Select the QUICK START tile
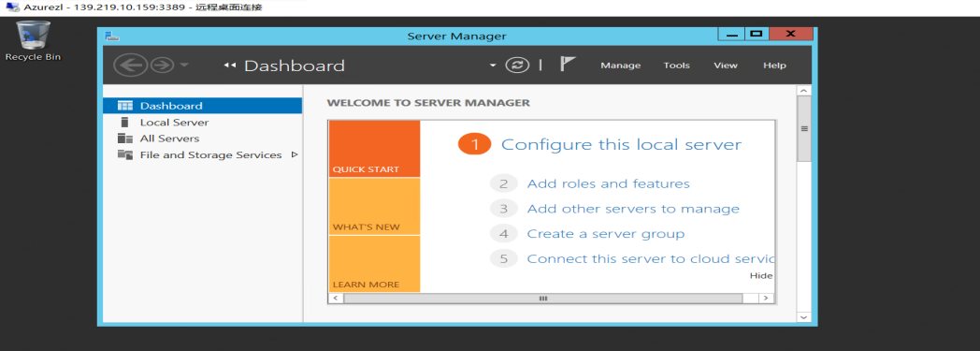The width and height of the screenshot is (980, 351). 374,149
